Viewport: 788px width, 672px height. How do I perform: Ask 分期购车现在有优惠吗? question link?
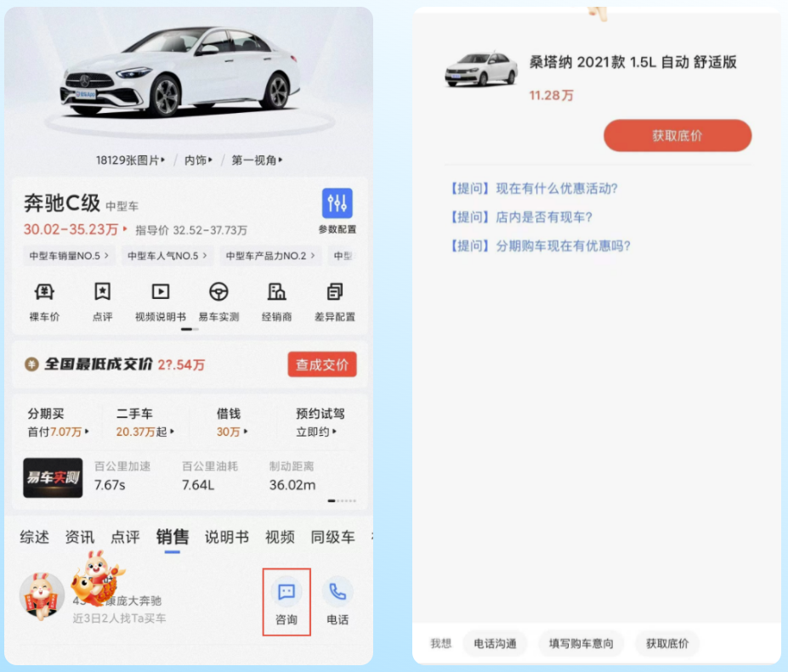(x=539, y=246)
